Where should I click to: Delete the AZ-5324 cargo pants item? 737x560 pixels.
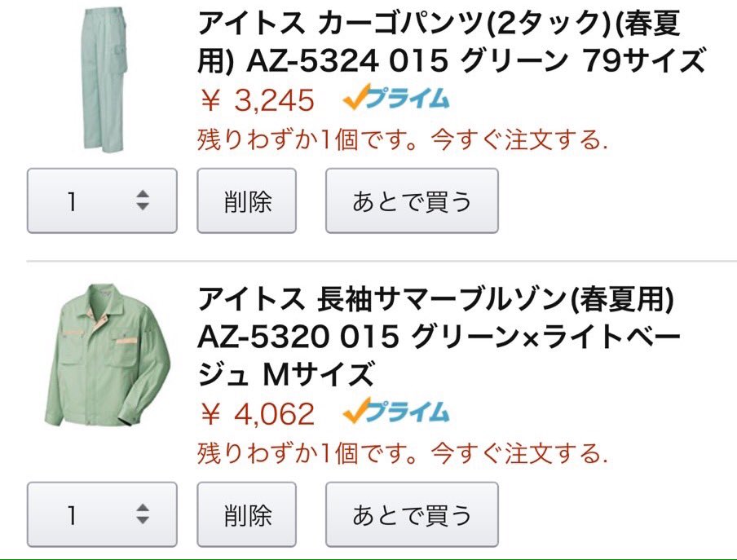pos(247,201)
